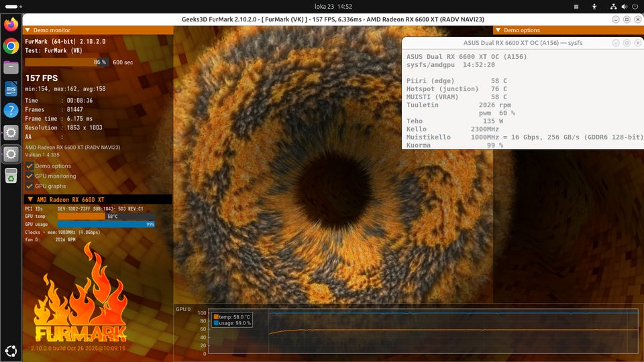The height and width of the screenshot is (362, 644).
Task: Click the Muistikello 1000MHz line
Action: pyautogui.click(x=525, y=137)
